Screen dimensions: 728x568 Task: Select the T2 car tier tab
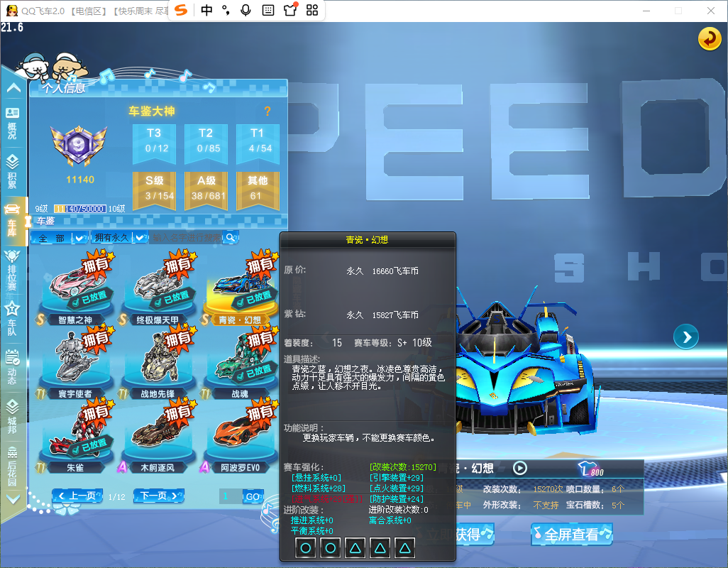pyautogui.click(x=206, y=143)
